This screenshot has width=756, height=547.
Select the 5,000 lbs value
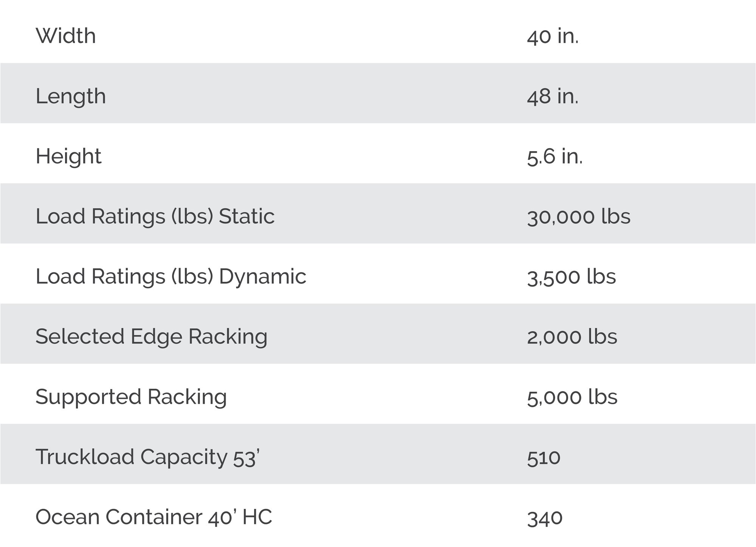tap(572, 397)
